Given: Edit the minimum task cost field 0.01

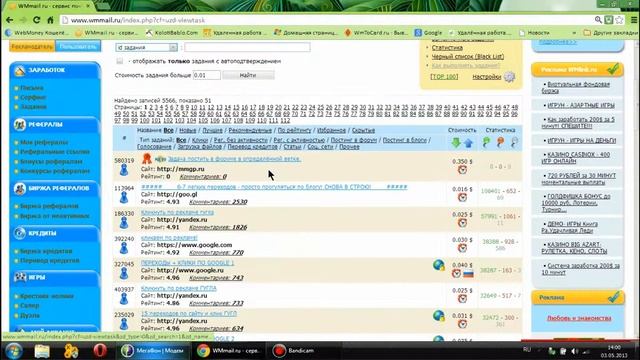Looking at the screenshot, I should click(207, 75).
